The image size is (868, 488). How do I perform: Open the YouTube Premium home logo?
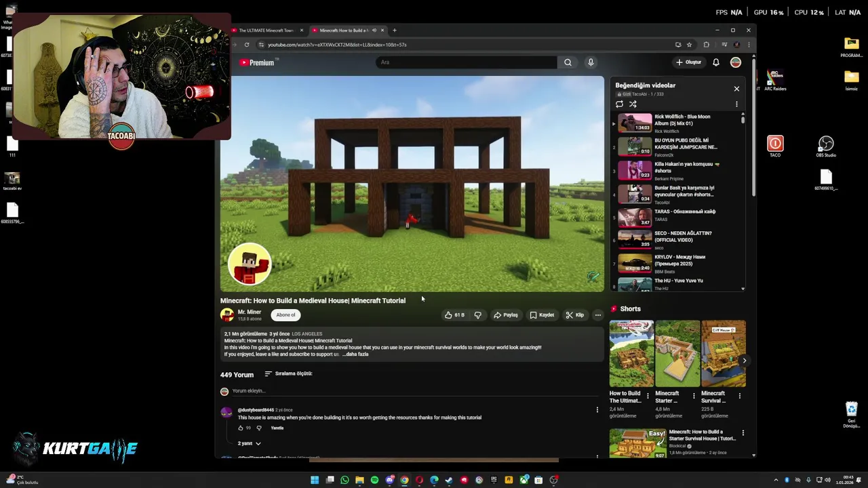[x=257, y=62]
